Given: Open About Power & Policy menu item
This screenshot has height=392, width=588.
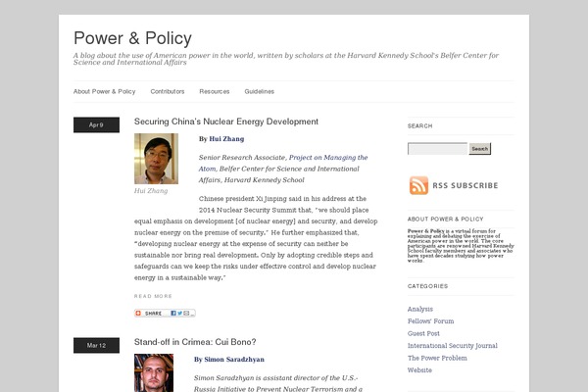Looking at the screenshot, I should (x=104, y=91).
